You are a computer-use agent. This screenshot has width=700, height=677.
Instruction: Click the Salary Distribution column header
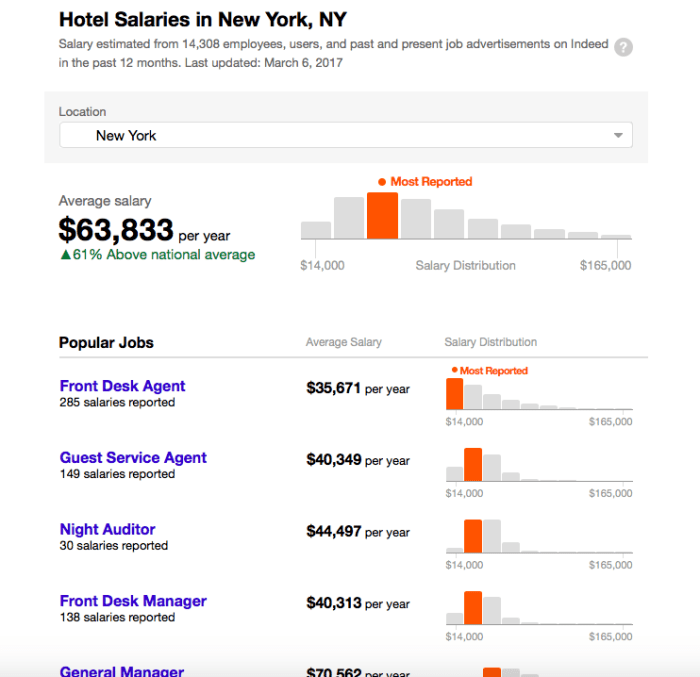pos(490,342)
